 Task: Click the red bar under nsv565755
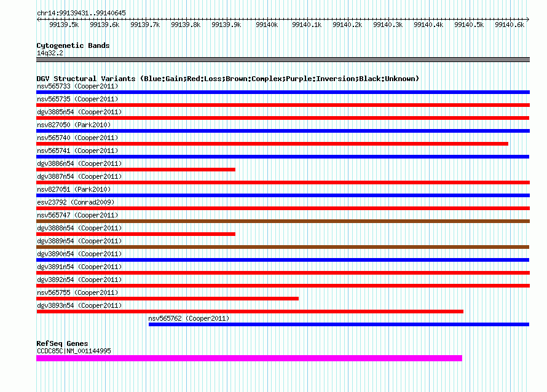coord(167,299)
